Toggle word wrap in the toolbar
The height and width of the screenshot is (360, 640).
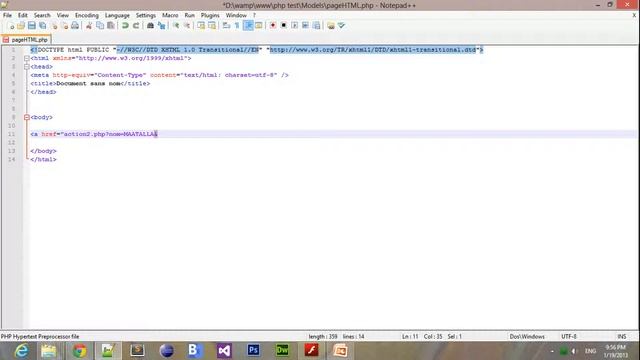[226, 26]
